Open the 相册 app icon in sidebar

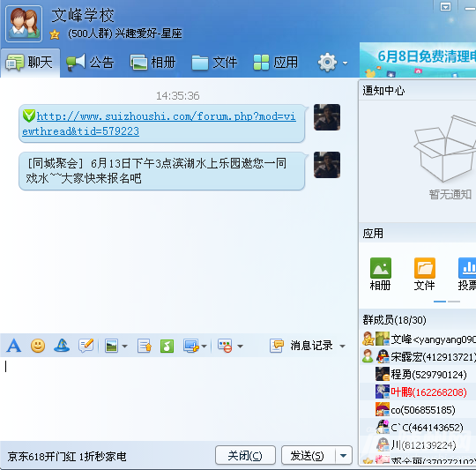coord(381,274)
